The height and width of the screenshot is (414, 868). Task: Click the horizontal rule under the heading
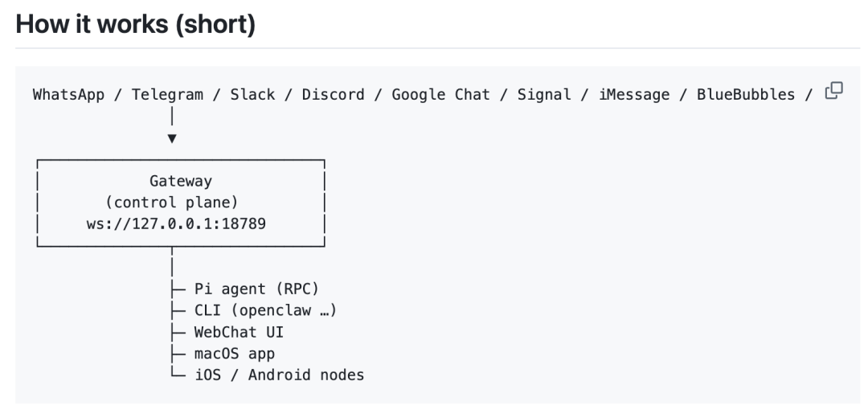pos(434,48)
